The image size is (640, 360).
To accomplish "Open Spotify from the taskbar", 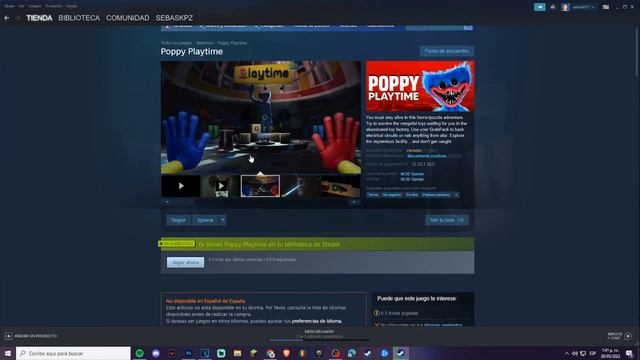I will click(140, 353).
